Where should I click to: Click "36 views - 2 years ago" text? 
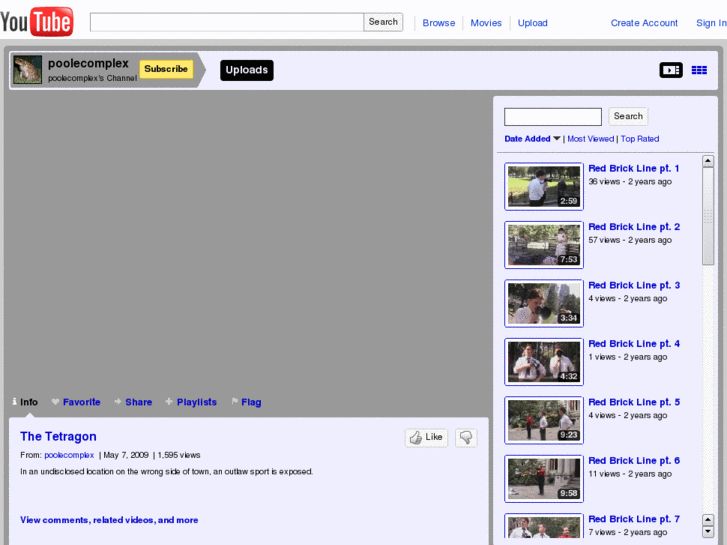pos(630,182)
